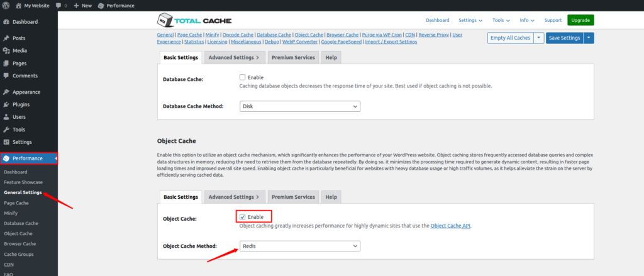
Task: Jump to Opcode Cache anchor link
Action: coord(238,35)
